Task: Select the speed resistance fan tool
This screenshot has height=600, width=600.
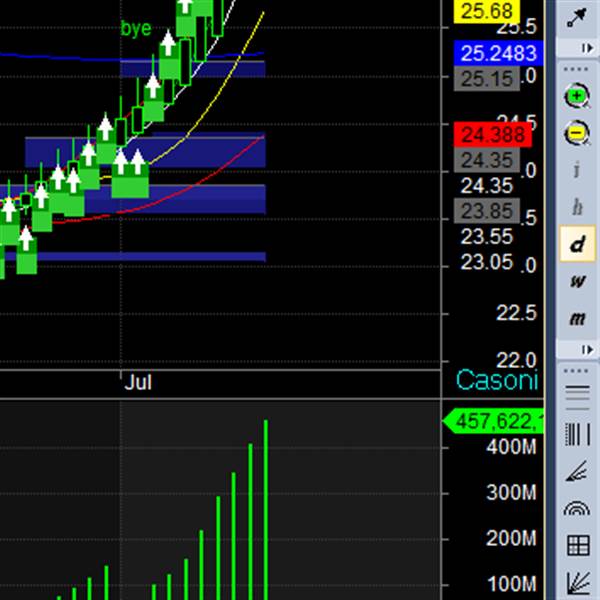Action: tap(577, 471)
